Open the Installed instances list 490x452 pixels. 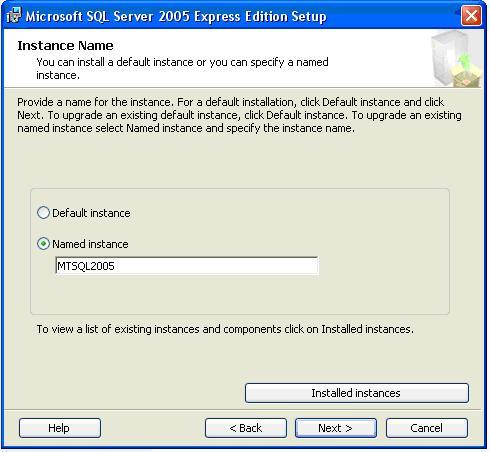(x=357, y=393)
